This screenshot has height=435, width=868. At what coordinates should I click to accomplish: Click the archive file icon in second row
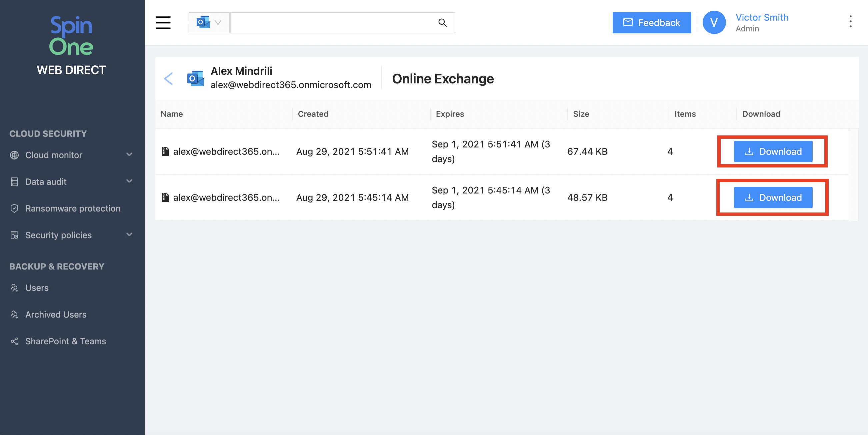[x=165, y=197]
